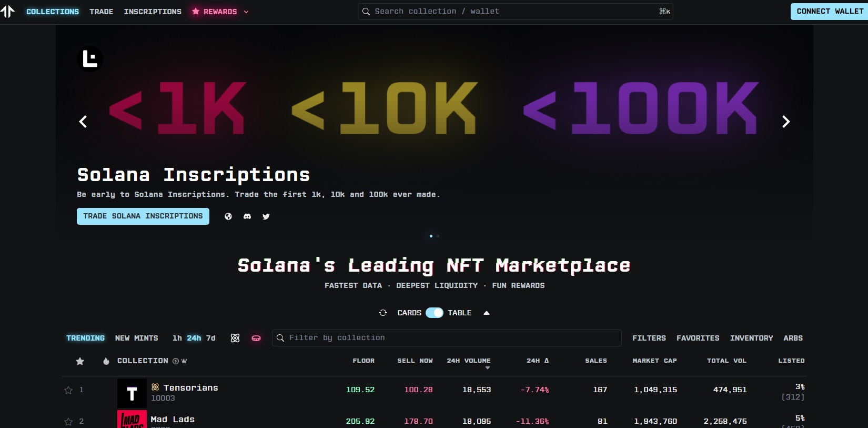Screen dimensions: 868x428
Task: Click the Connect Wallet button
Action: click(830, 12)
